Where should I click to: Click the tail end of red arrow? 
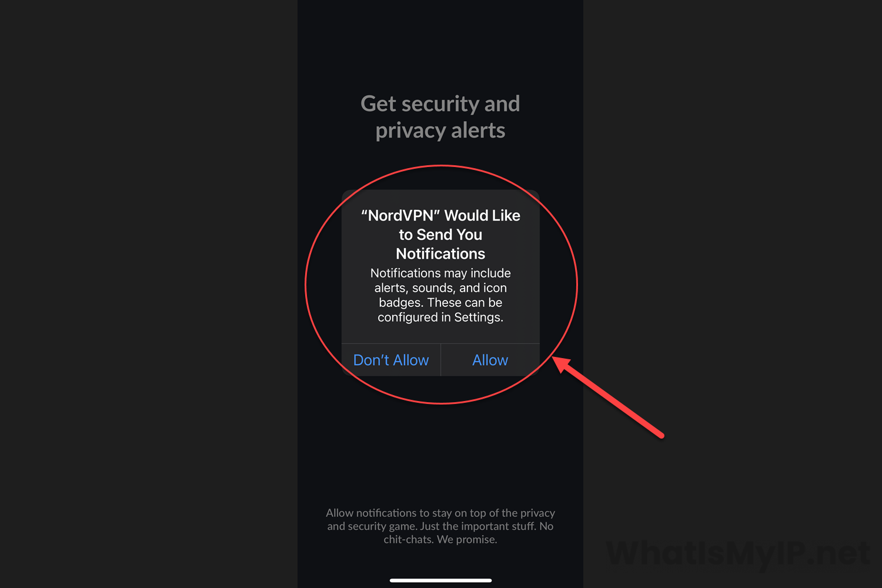point(661,436)
